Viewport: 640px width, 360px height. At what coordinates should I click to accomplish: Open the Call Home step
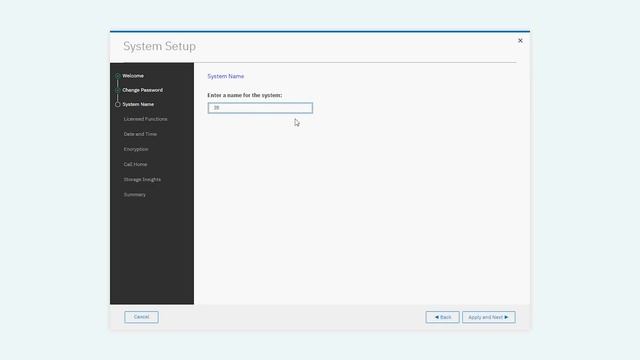(135, 164)
